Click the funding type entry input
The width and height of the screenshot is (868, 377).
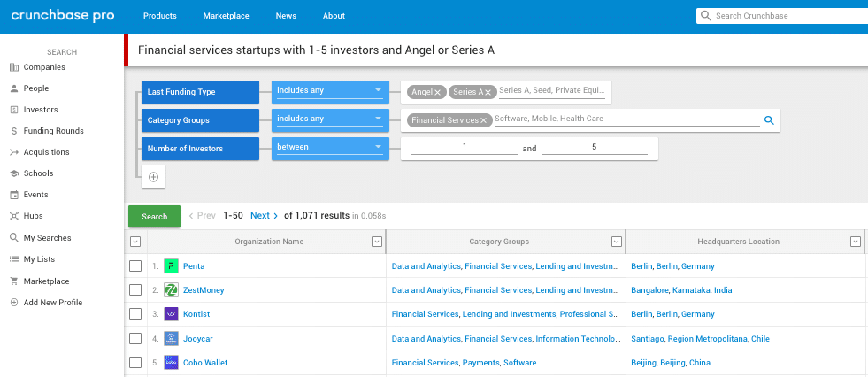click(x=551, y=91)
